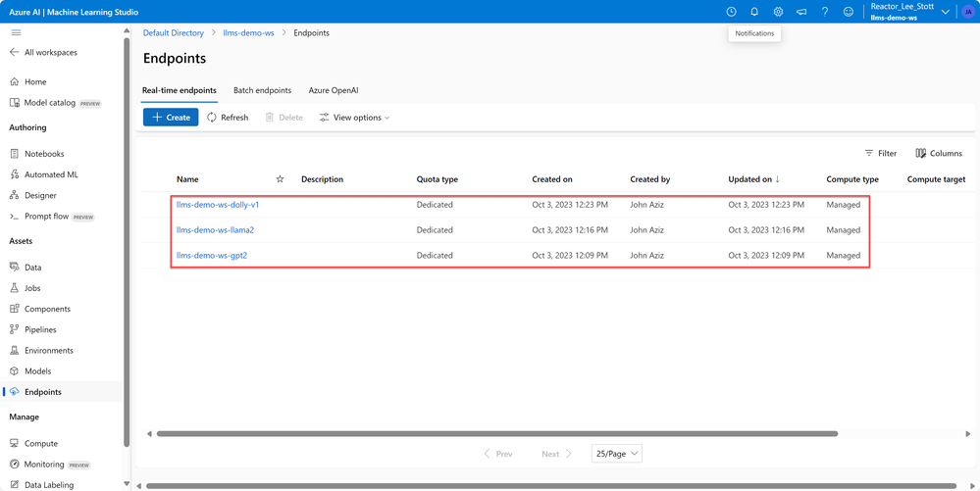980x491 pixels.
Task: Click the Created by column header
Action: [650, 179]
